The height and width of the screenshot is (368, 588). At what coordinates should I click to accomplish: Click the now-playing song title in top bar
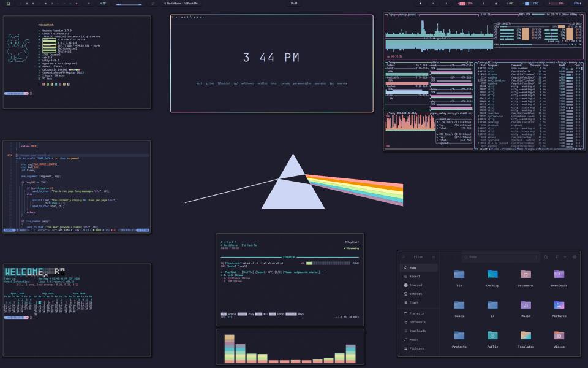(x=181, y=4)
